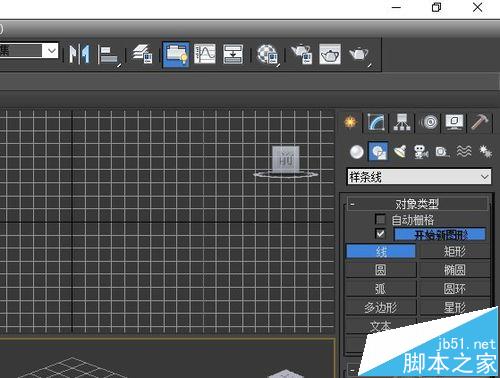Click the Mirror tool icon
Screen dimensions: 500x378
click(79, 54)
